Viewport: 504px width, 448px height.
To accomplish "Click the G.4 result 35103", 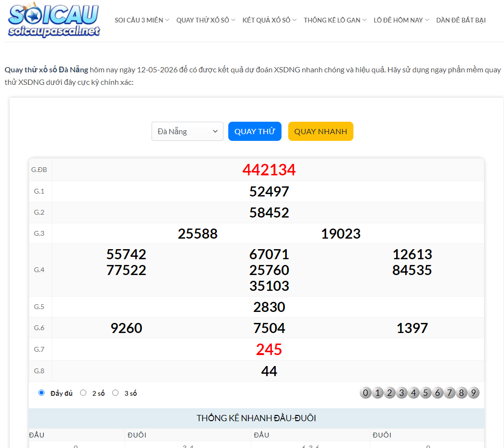I will [270, 286].
